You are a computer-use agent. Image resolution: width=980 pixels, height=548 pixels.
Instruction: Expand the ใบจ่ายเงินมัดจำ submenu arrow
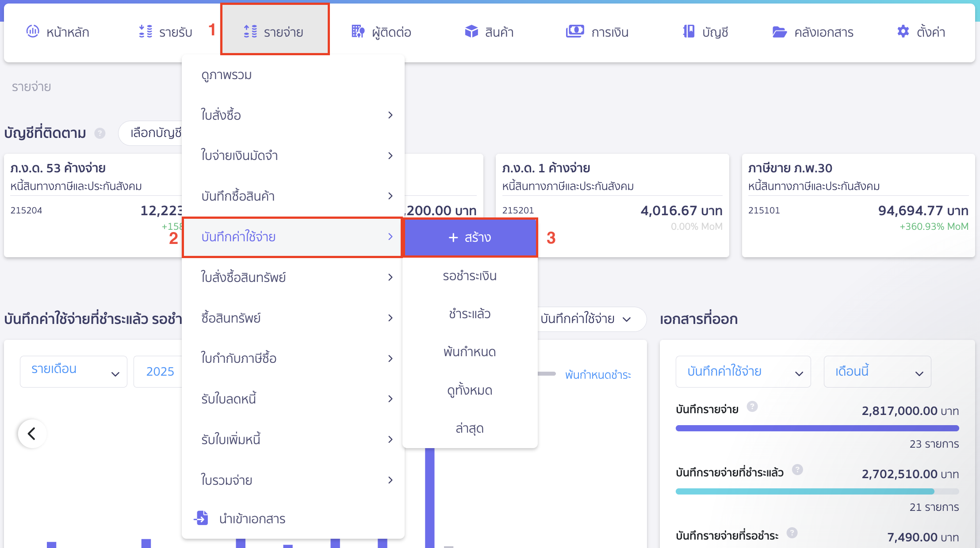point(390,156)
